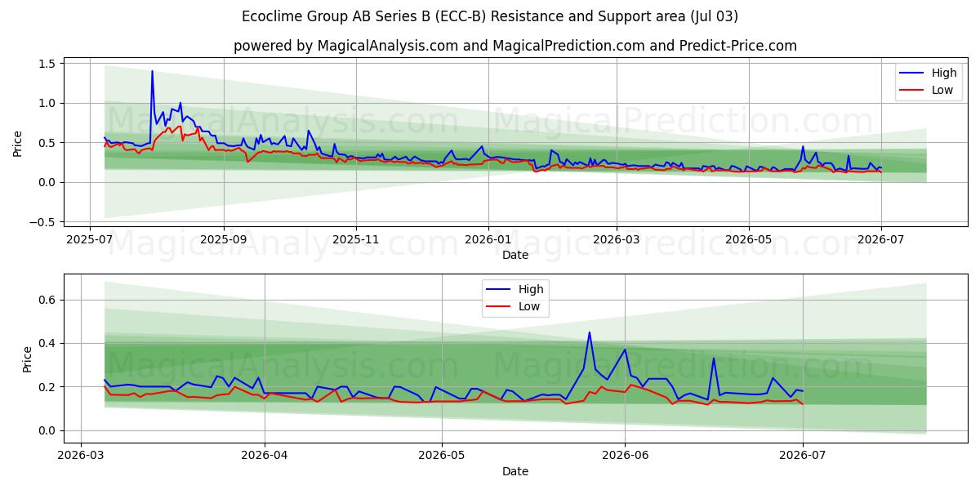Click the '2025-07' tick label on top chart
Viewport: 980px width, 490px height.
(x=91, y=241)
